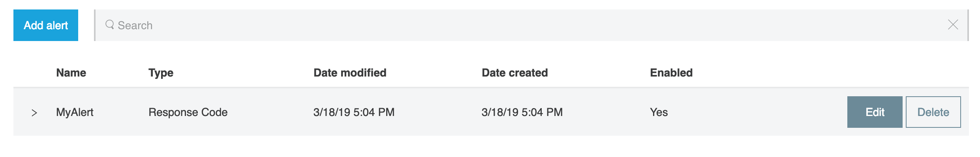Click the date created value of MyAlert

tap(522, 112)
